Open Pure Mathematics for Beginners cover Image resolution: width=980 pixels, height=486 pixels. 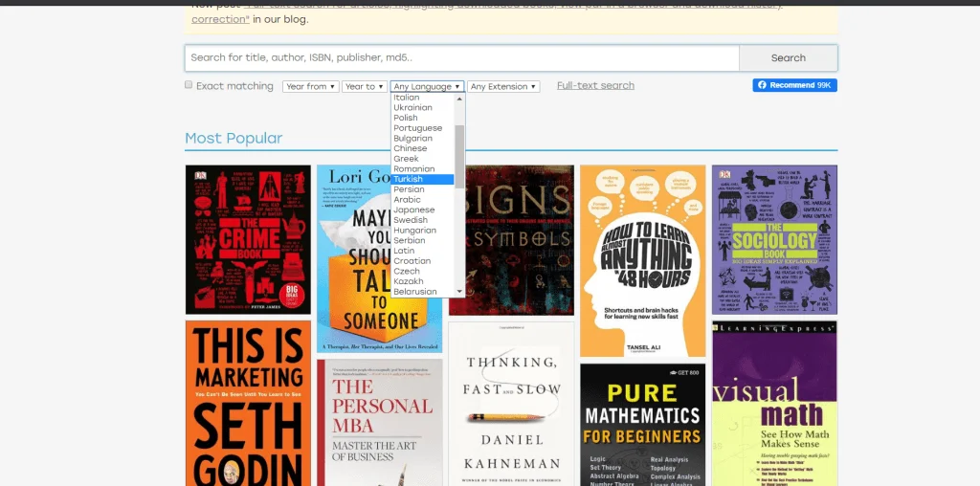pyautogui.click(x=642, y=424)
